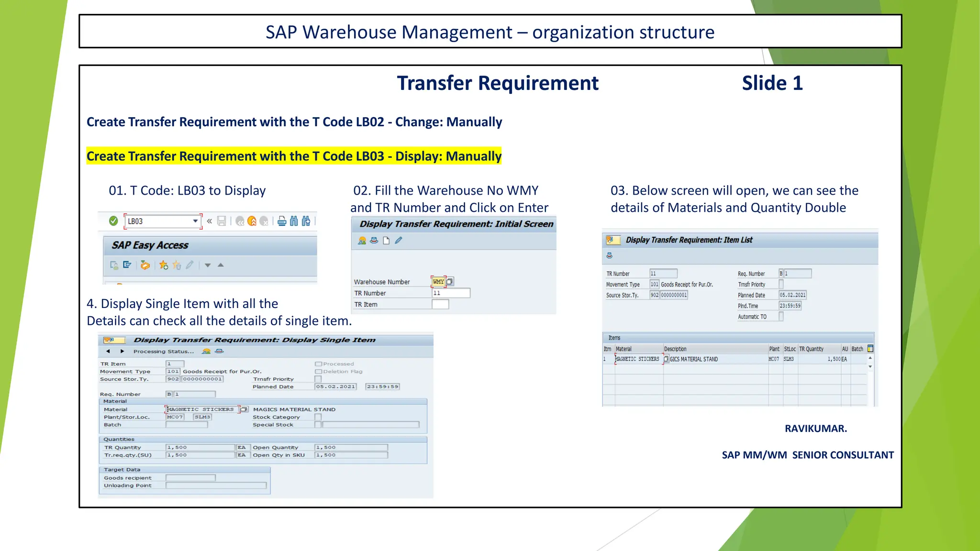Click the command field containing LB03
Image resolution: width=980 pixels, height=551 pixels.
(162, 221)
